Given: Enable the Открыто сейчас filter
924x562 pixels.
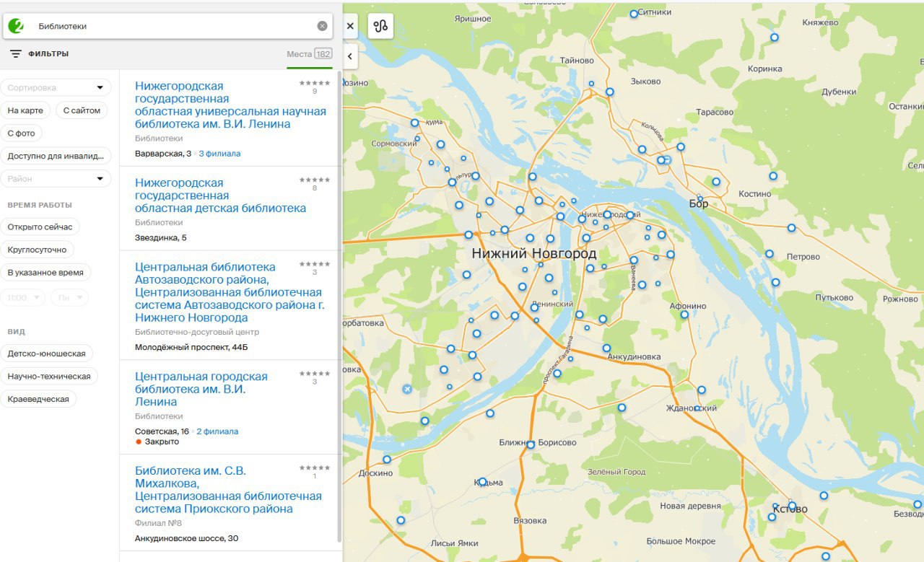Looking at the screenshot, I should point(40,227).
